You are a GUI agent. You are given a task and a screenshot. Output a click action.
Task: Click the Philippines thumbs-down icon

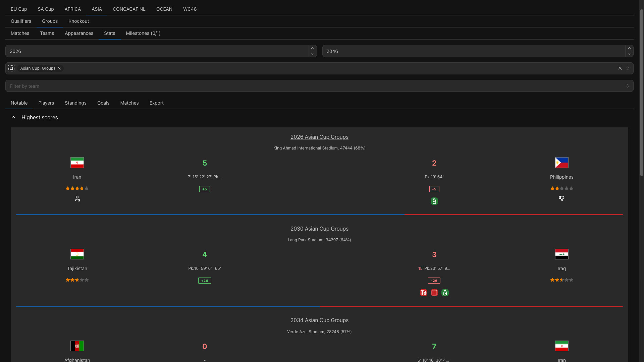[x=561, y=198]
